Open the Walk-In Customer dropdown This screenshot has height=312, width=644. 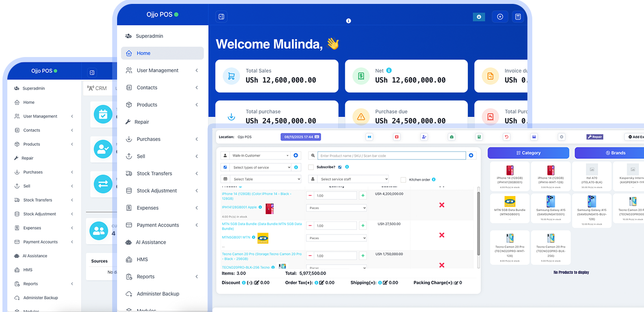tap(261, 156)
